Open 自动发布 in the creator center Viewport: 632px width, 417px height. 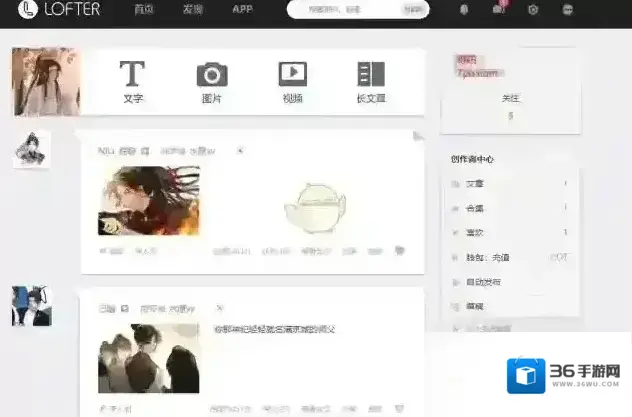(483, 282)
